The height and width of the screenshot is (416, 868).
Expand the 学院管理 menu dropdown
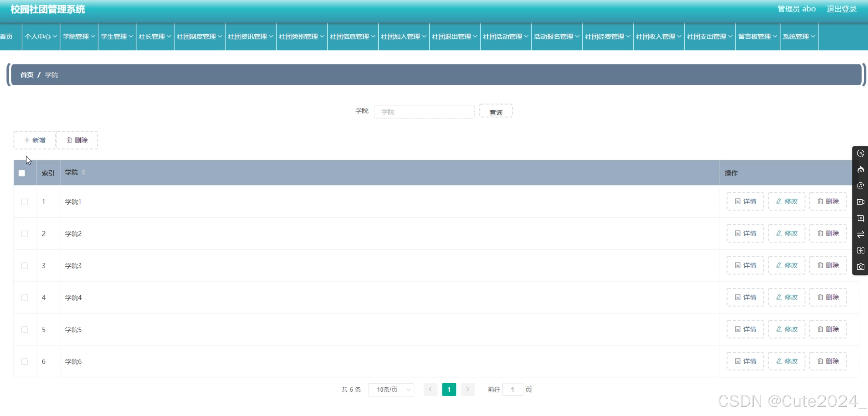pyautogui.click(x=78, y=36)
